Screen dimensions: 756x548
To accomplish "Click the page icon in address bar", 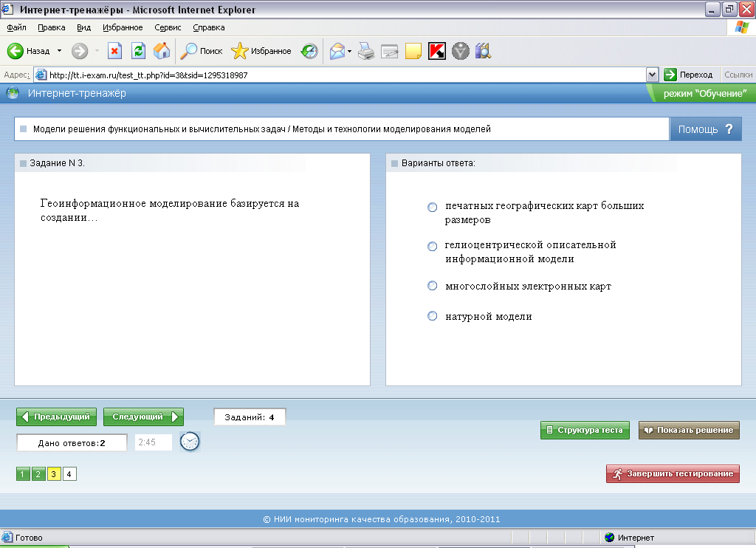I will pos(41,75).
